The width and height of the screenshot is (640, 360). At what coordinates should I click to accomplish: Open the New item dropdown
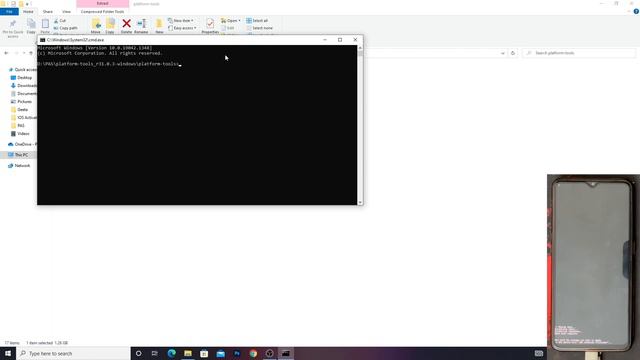pos(181,20)
